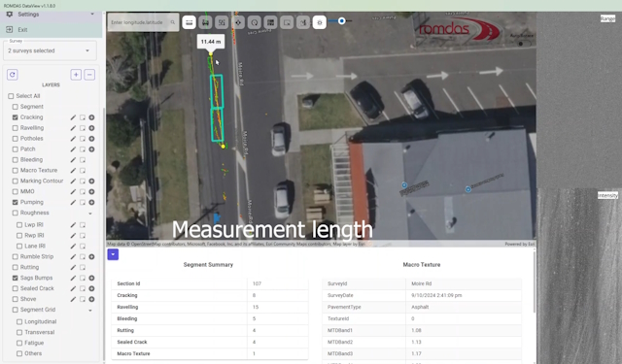Screen dimensions: 622x364
Task: Click the add circle icon for Rumble Strip
Action: (91, 256)
